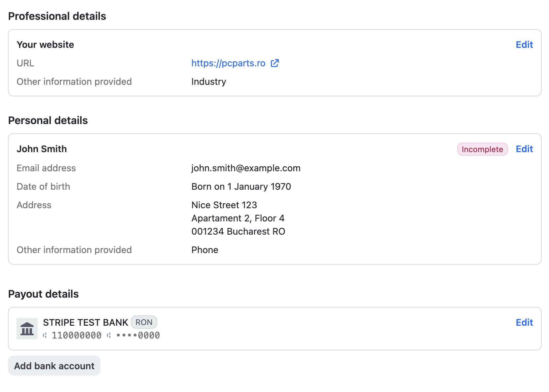Viewport: 549px width, 392px height.
Task: Open the external link icon beside the website URL
Action: click(274, 63)
